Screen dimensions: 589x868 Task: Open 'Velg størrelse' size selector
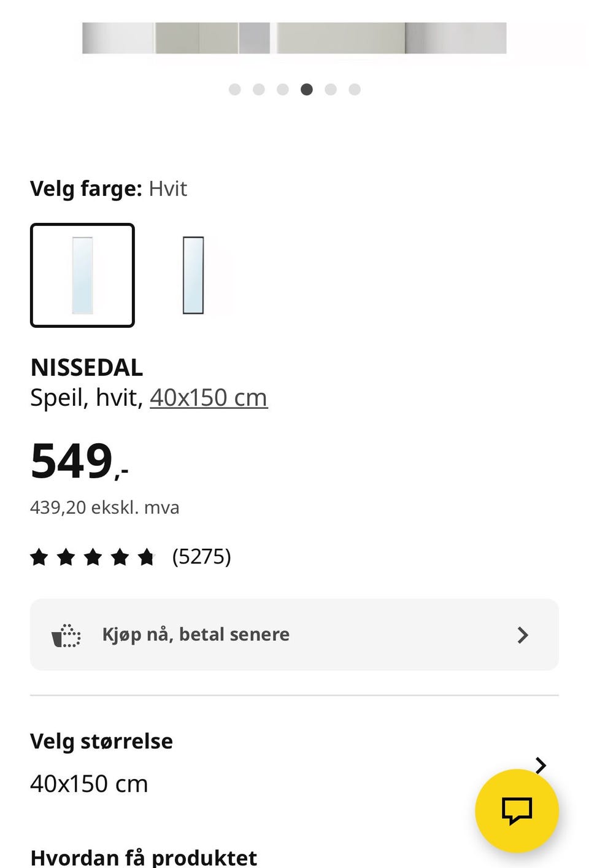(101, 742)
